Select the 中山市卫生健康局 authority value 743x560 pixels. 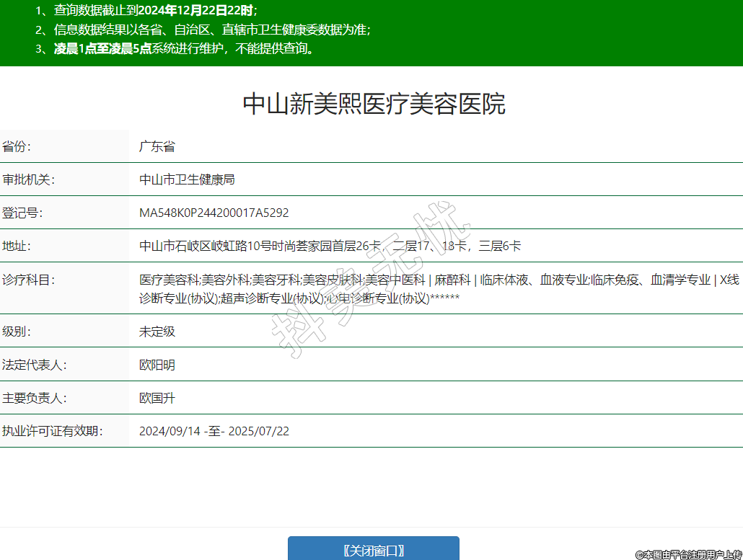[187, 179]
